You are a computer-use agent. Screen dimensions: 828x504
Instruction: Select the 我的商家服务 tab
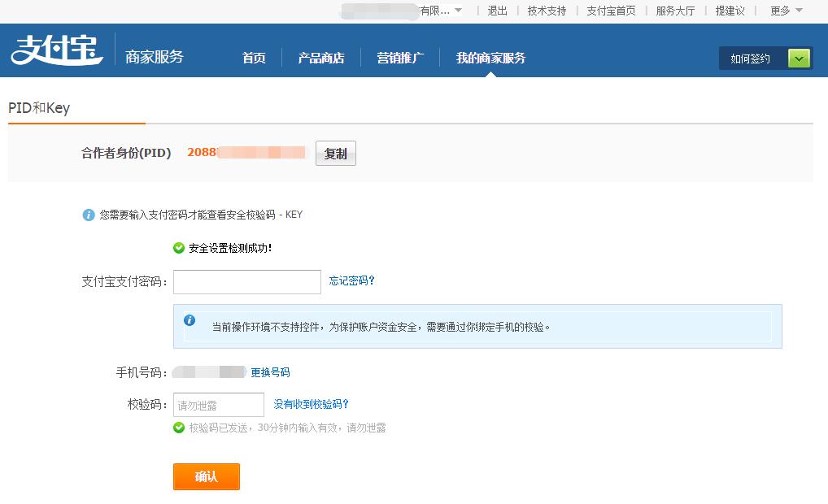(x=490, y=59)
